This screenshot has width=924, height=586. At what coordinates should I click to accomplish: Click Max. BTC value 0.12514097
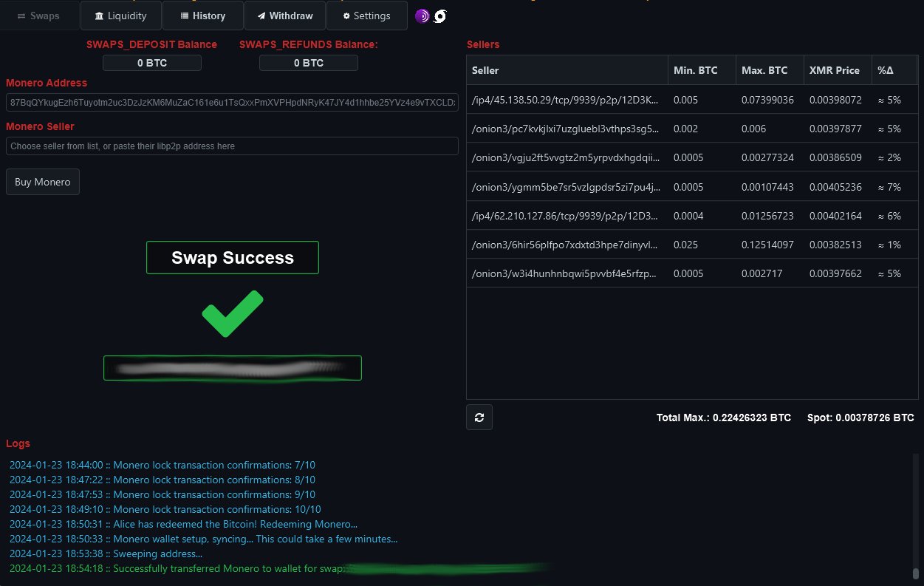tap(767, 245)
